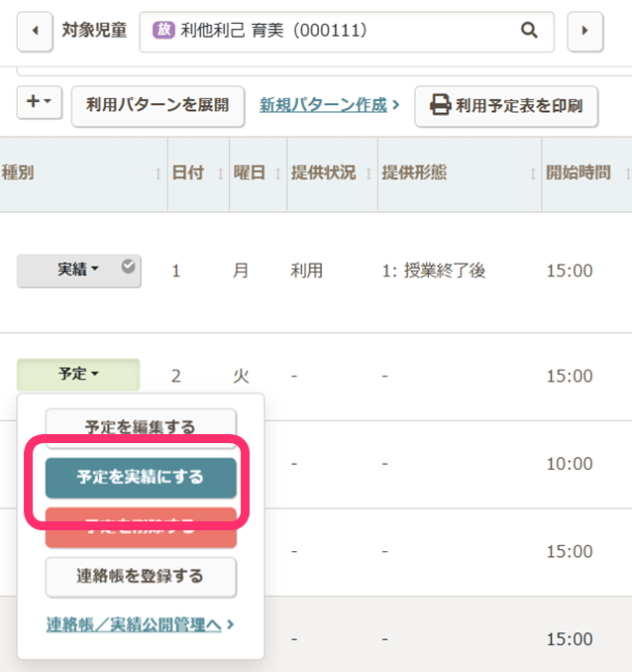
Task: Sort by 提供状況 column header
Action: coord(323,172)
